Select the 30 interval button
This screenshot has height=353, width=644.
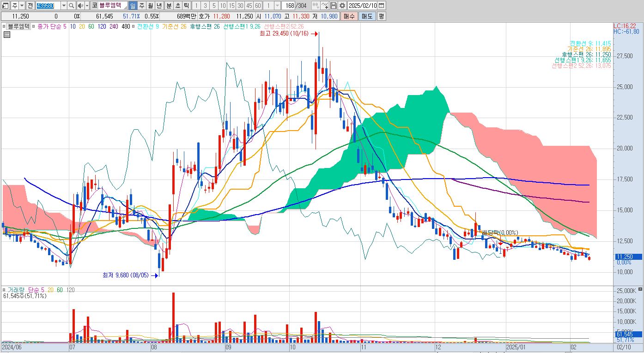point(240,6)
